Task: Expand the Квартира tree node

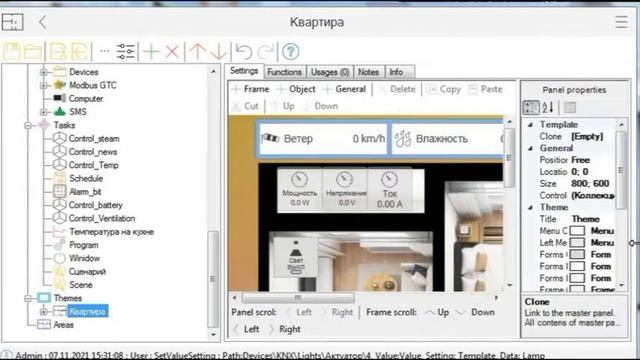Action: [43, 311]
